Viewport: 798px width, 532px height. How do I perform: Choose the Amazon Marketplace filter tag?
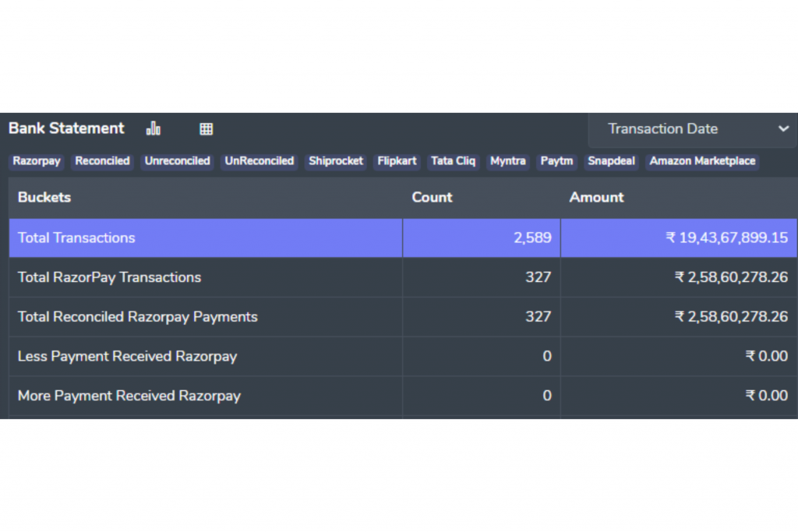coord(702,161)
